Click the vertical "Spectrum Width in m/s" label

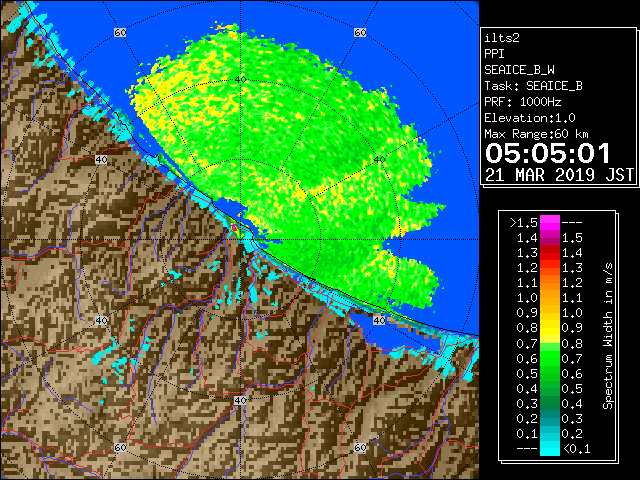608,336
